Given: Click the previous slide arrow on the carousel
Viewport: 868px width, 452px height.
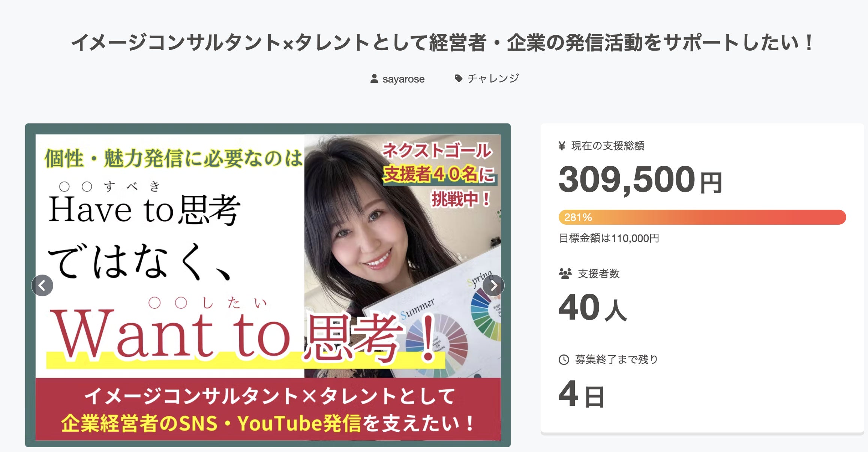Looking at the screenshot, I should tap(42, 285).
